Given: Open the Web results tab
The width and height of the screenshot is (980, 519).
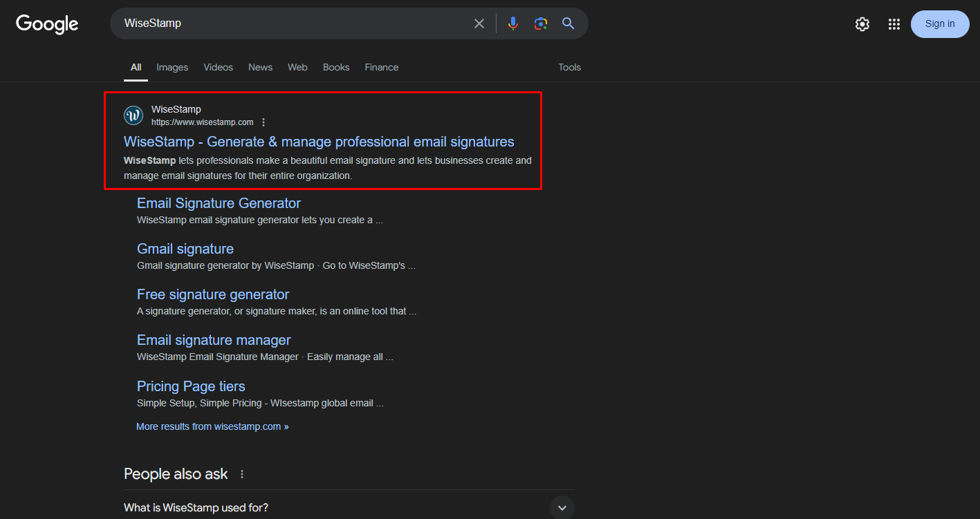Looking at the screenshot, I should [297, 67].
